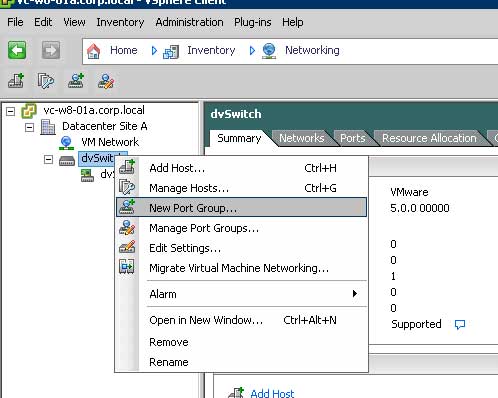
Task: Switch to the Summary tab
Action: click(239, 138)
